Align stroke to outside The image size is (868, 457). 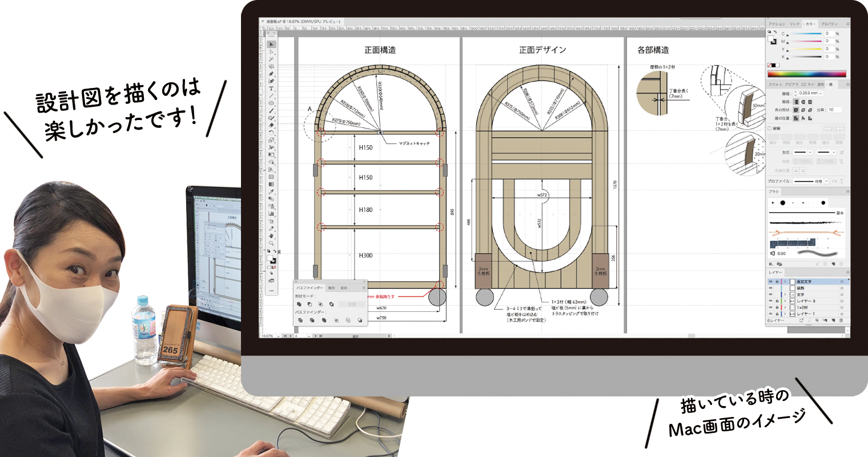pos(810,118)
